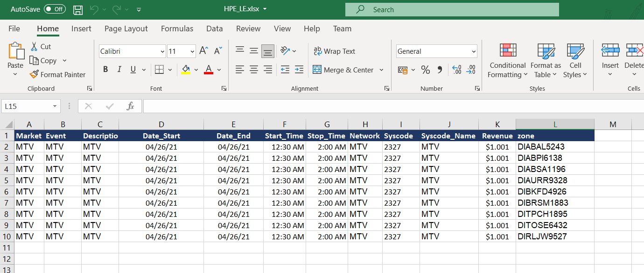Click the Decrease Indent icon

click(285, 70)
